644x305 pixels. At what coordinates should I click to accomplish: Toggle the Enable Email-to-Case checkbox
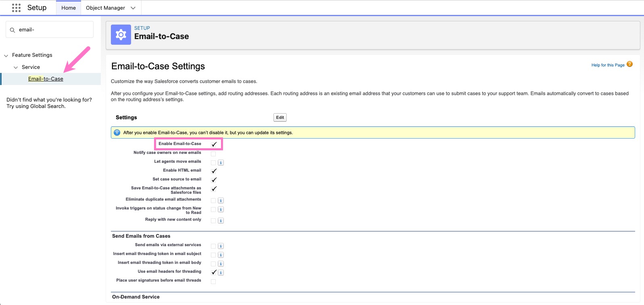coord(214,144)
